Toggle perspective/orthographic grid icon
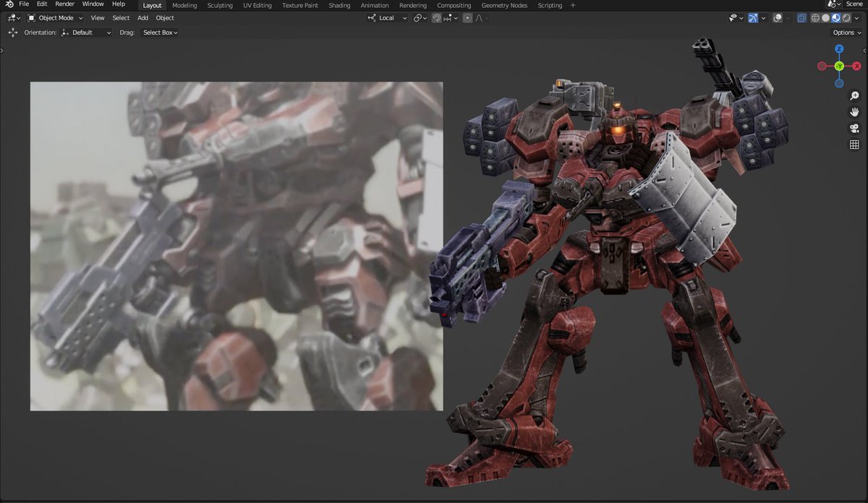868x503 pixels. pos(854,145)
